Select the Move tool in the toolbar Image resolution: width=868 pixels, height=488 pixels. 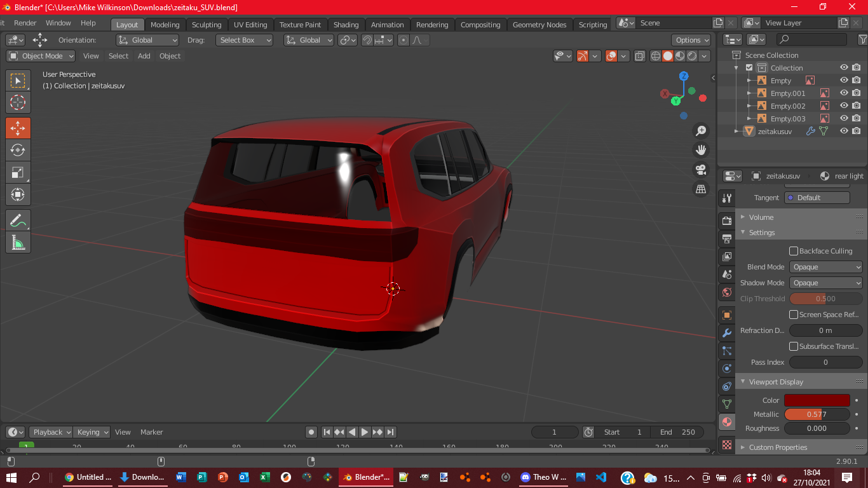click(18, 128)
